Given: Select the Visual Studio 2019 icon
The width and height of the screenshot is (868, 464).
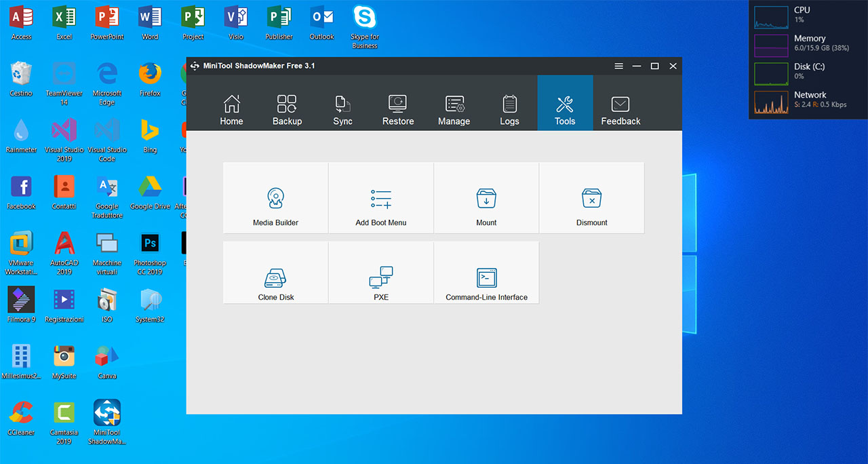Looking at the screenshot, I should [64, 140].
